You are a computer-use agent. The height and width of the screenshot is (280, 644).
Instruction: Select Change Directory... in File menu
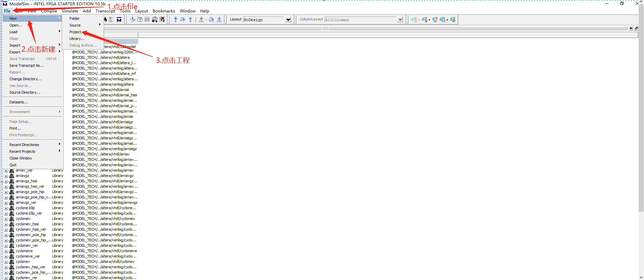[33, 79]
